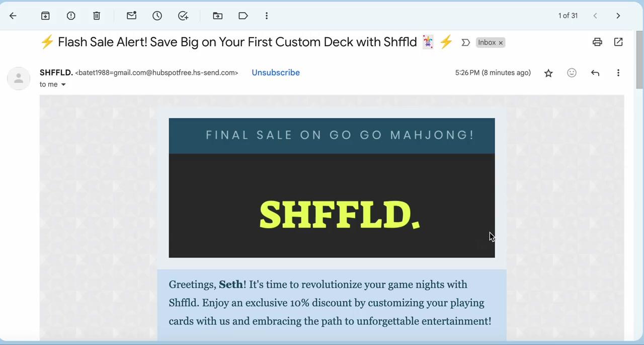Toggle the importance marker beside subject
This screenshot has width=644, height=345.
[466, 43]
